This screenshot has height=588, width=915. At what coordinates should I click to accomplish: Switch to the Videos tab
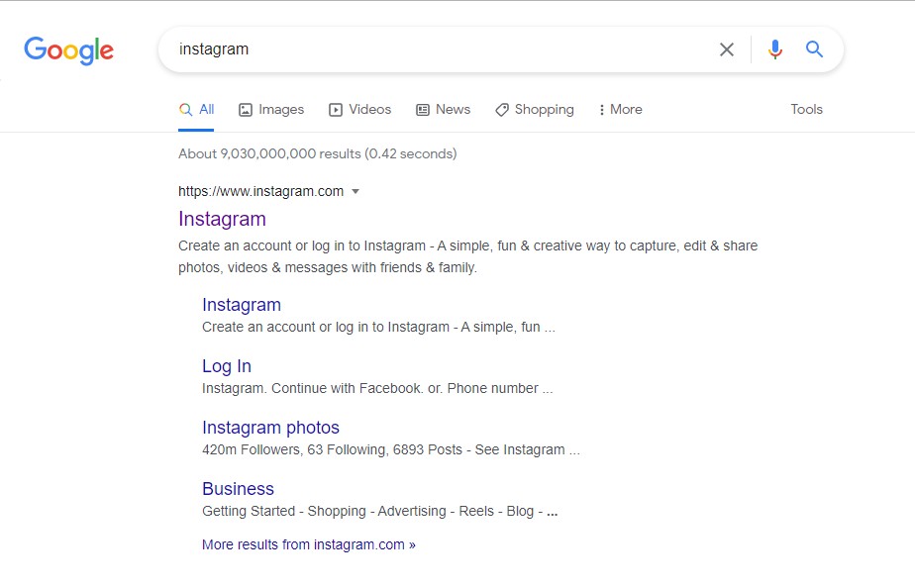click(x=360, y=110)
